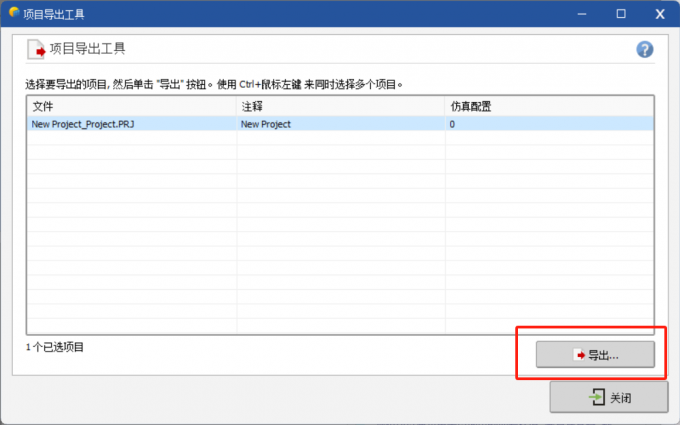The image size is (680, 425).
Task: Click the New Project comment cell
Action: pos(341,124)
